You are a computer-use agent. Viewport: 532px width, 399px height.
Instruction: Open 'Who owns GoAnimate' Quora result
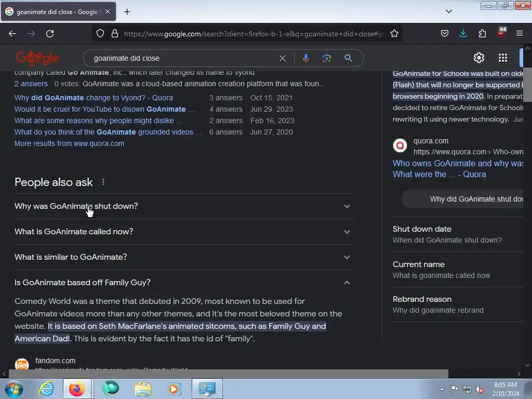coord(458,169)
